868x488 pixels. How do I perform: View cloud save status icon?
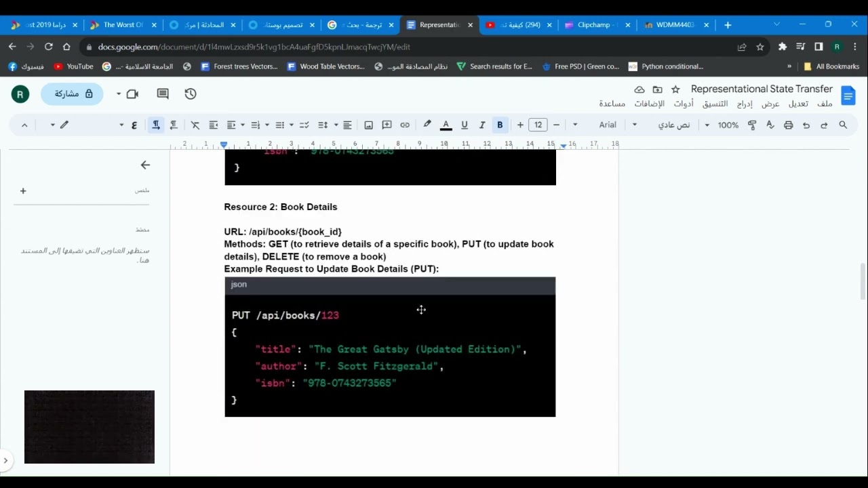click(639, 89)
